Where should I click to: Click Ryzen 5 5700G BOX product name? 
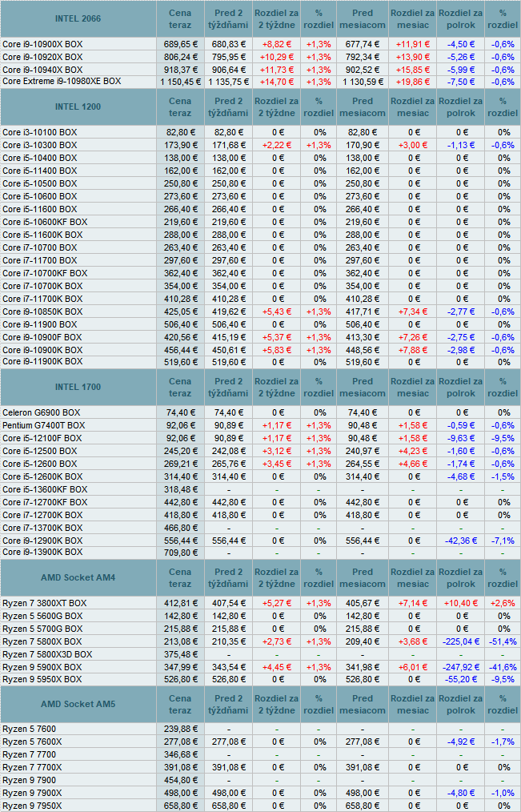[42, 629]
